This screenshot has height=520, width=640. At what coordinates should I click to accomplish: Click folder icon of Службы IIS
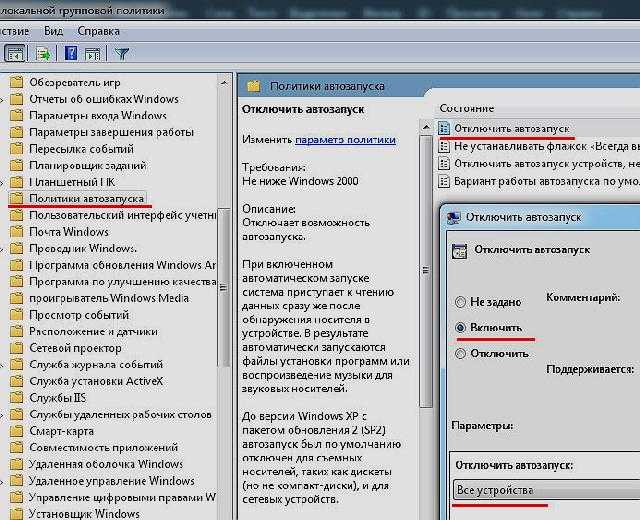click(16, 398)
